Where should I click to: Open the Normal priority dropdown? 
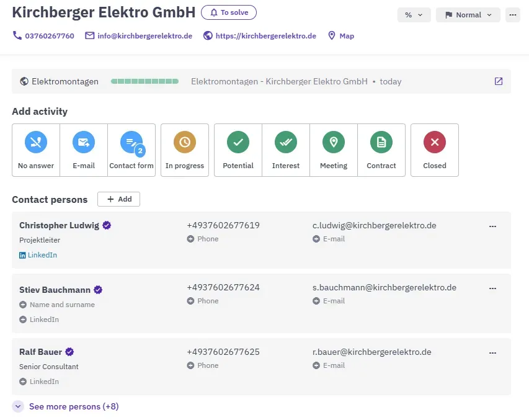[x=468, y=15]
